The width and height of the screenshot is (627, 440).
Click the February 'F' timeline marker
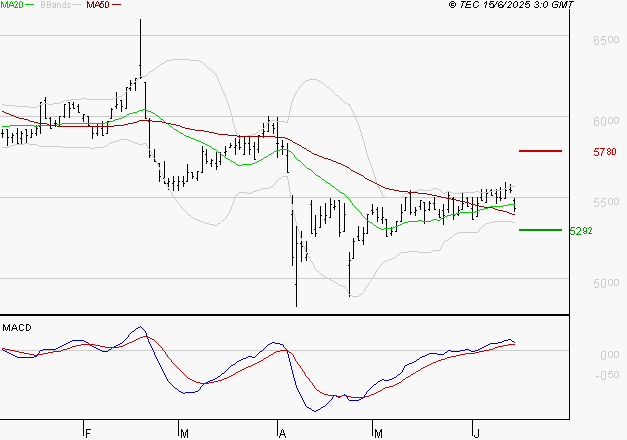(88, 433)
